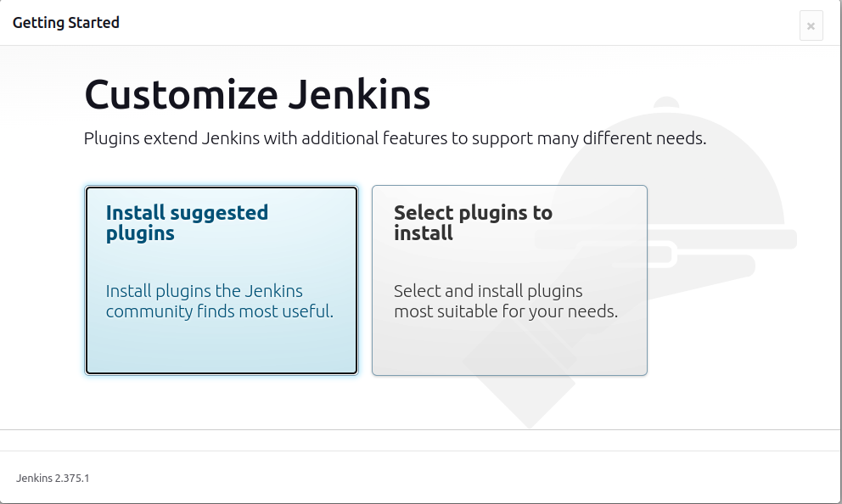Click the word 'Jenkins' in the main heading

click(x=359, y=94)
